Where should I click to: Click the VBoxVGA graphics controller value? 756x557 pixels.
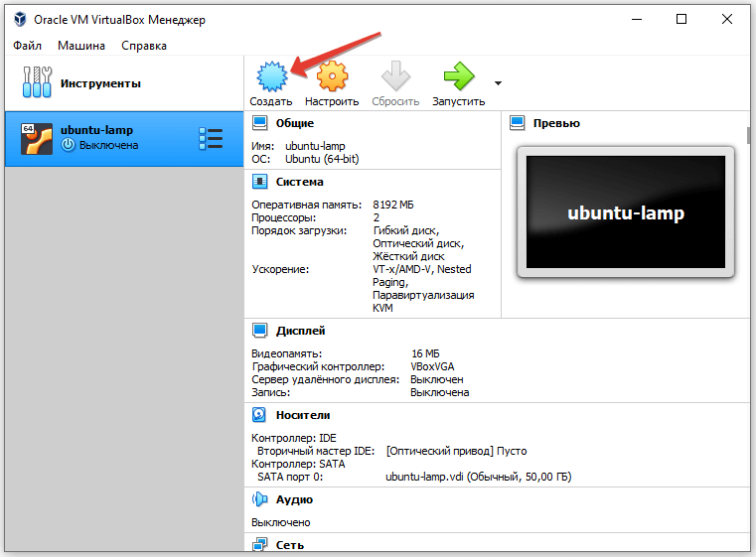(x=432, y=366)
